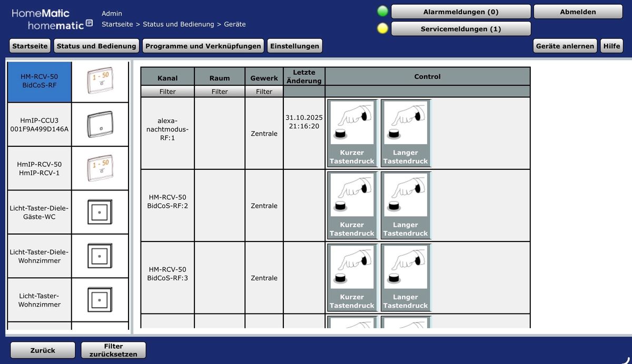
Task: Trigger Kurzer Tastendruck for alexa-nachtmodus-RF:1
Action: point(352,133)
